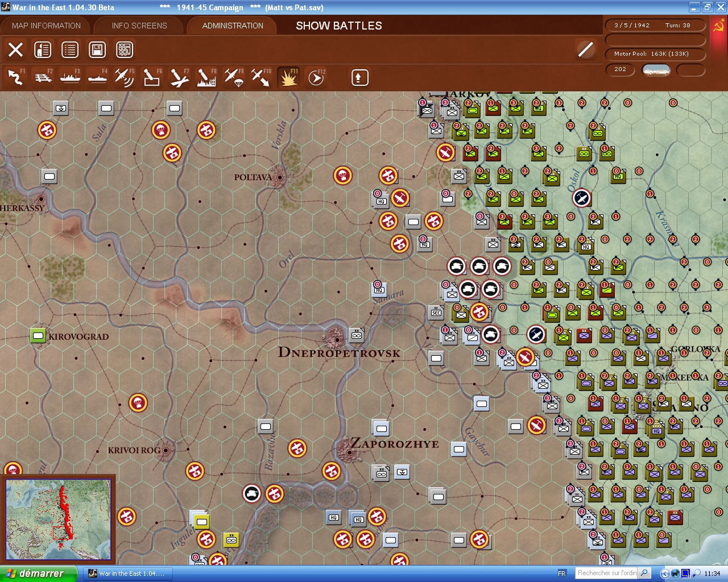Click the up-arrow toolbar button

coord(359,77)
